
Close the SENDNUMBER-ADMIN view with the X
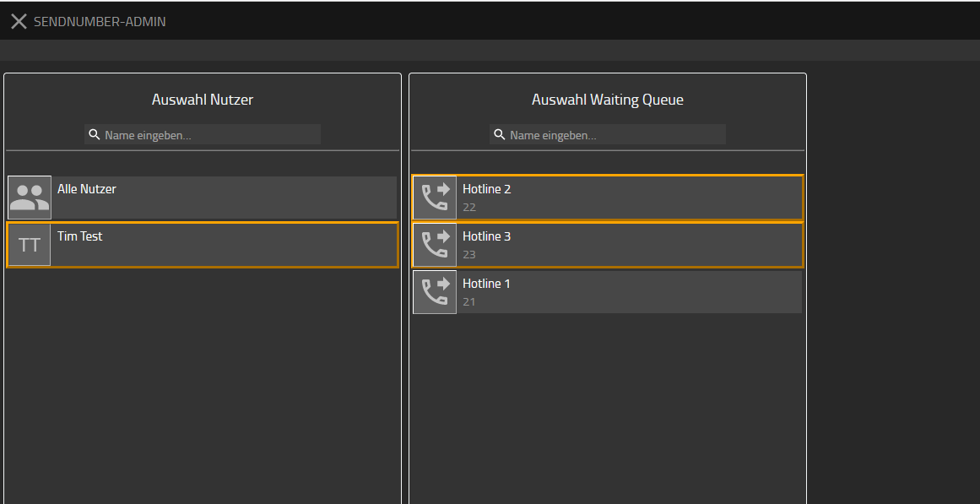click(x=19, y=21)
